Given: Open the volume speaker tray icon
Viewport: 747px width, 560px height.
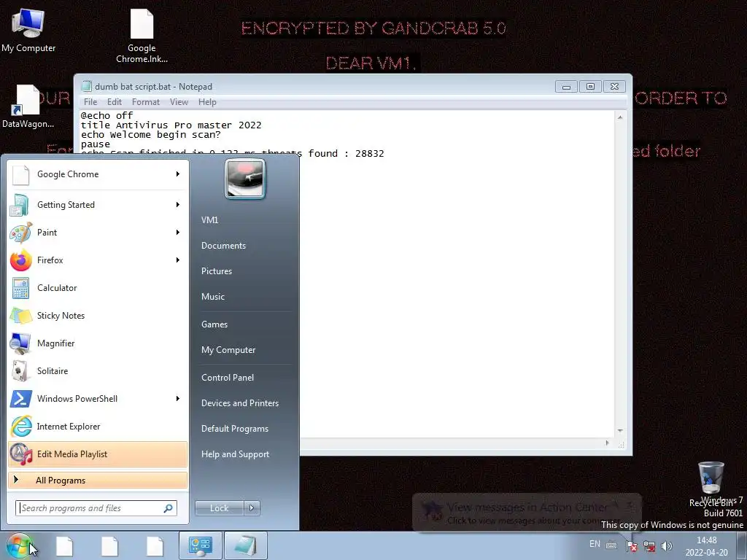Looking at the screenshot, I should pos(667,545).
